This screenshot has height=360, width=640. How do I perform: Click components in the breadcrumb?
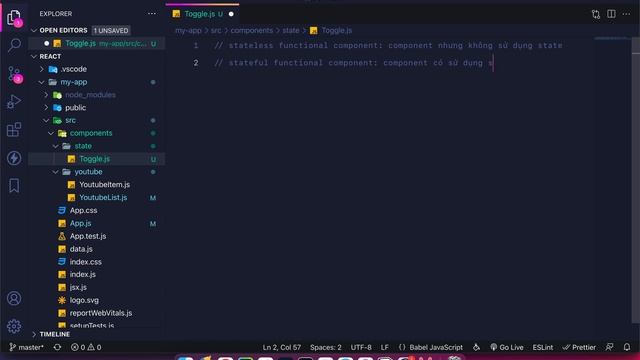(x=251, y=31)
